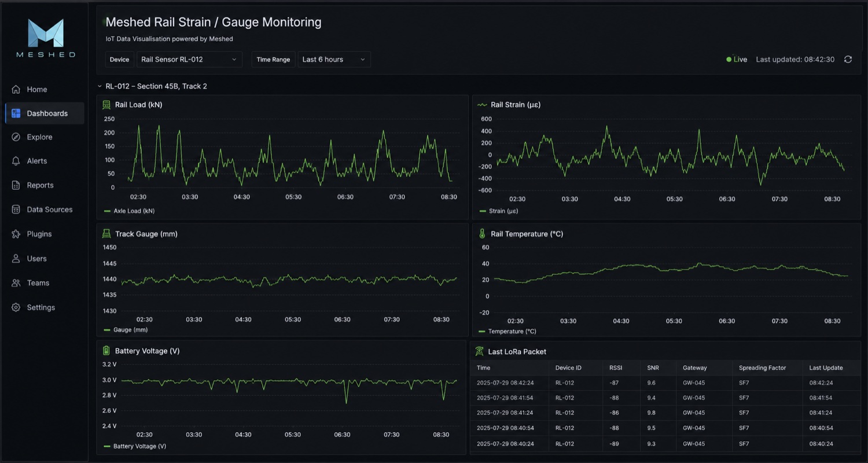Click the Rail Load (kN) panel title

tap(139, 105)
